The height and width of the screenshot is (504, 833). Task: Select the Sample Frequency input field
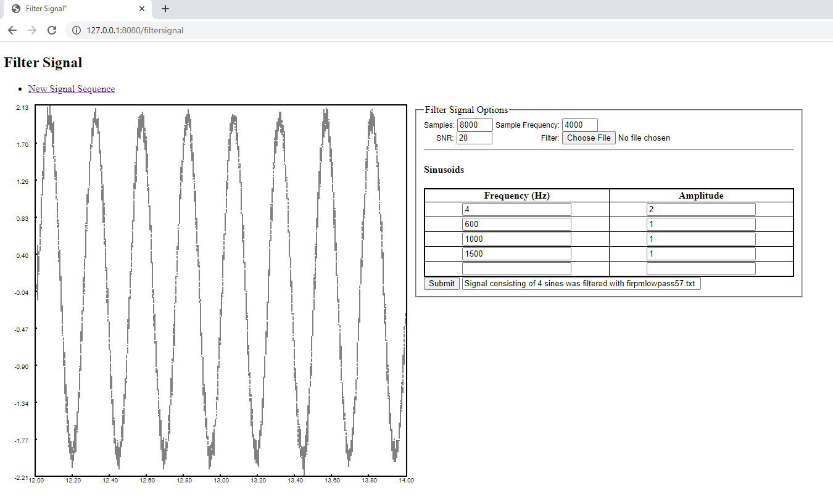[x=579, y=125]
